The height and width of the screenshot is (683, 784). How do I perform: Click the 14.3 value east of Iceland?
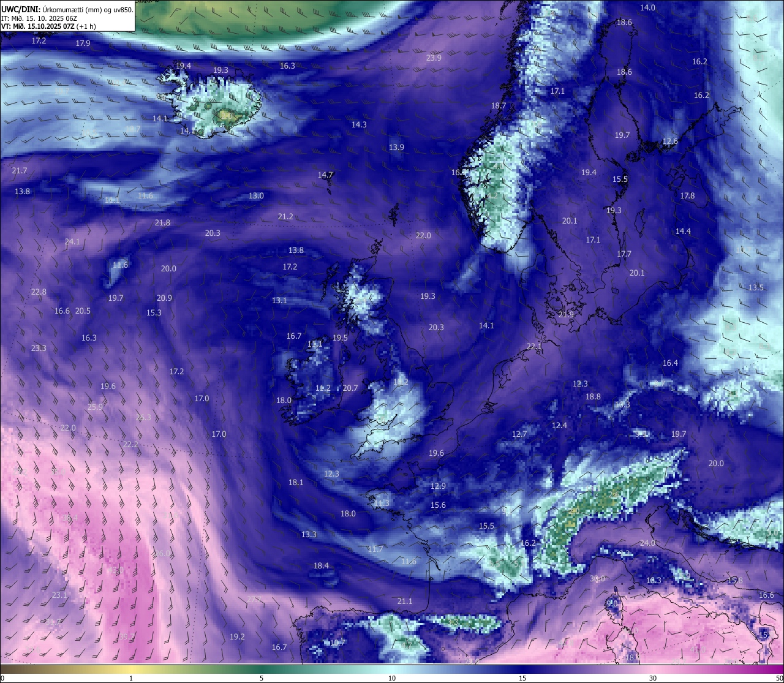[359, 124]
